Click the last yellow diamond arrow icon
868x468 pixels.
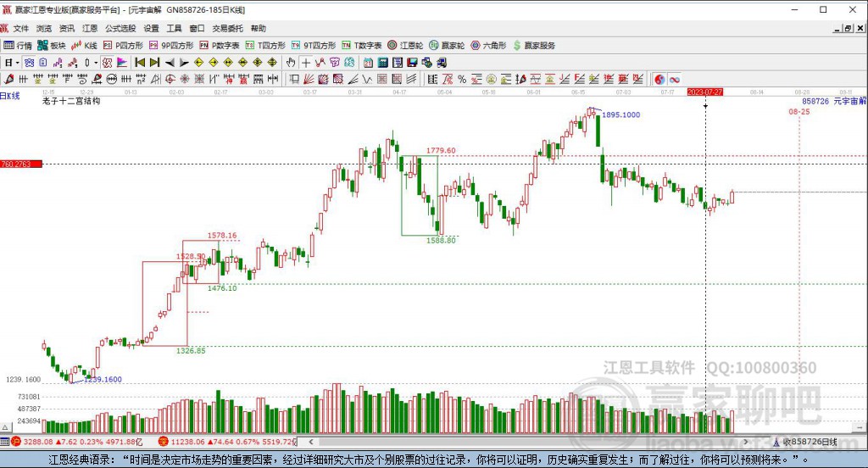click(272, 63)
